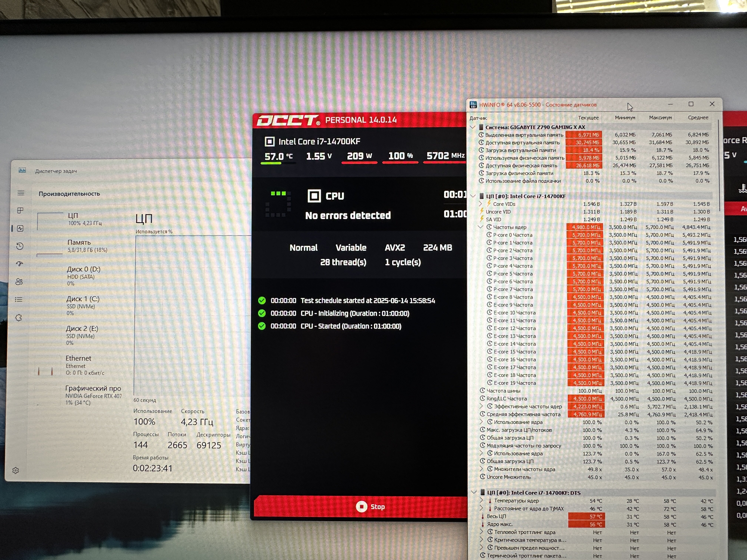Open Task Manager settings gear icon
This screenshot has width=747, height=560.
16,470
